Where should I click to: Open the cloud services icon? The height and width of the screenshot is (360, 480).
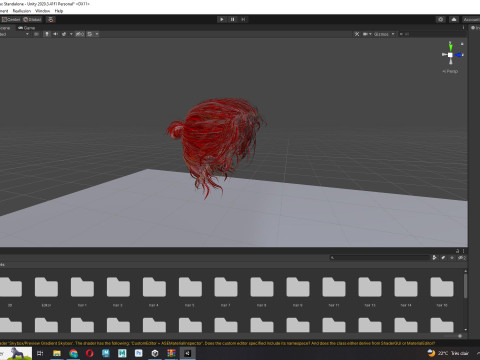(454, 19)
